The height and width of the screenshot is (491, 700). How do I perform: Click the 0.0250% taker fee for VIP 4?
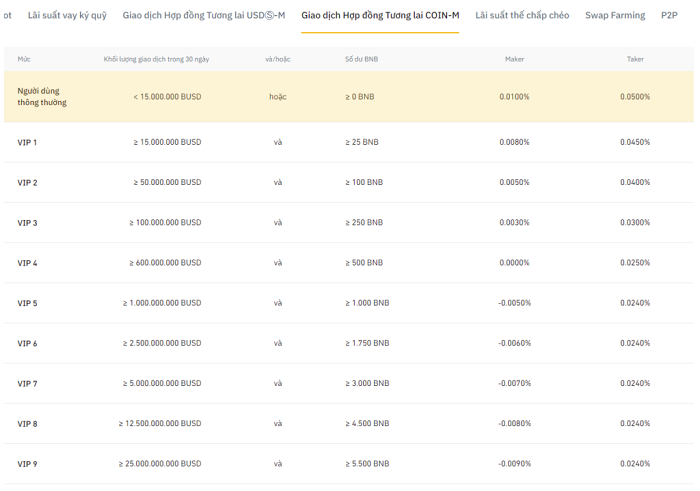pyautogui.click(x=635, y=262)
